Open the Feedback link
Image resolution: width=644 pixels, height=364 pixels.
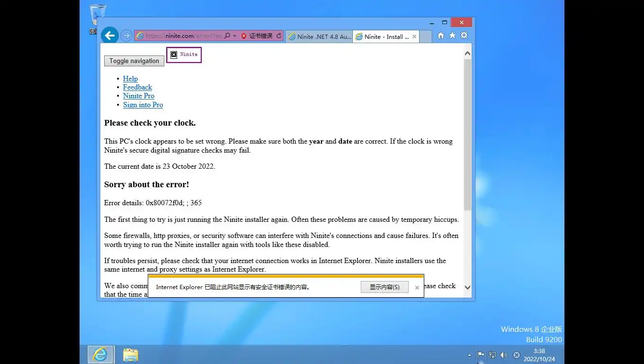pos(137,87)
